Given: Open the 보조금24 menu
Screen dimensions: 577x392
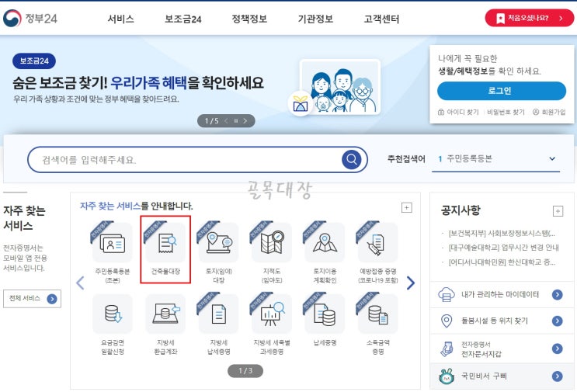Looking at the screenshot, I should pyautogui.click(x=183, y=19).
